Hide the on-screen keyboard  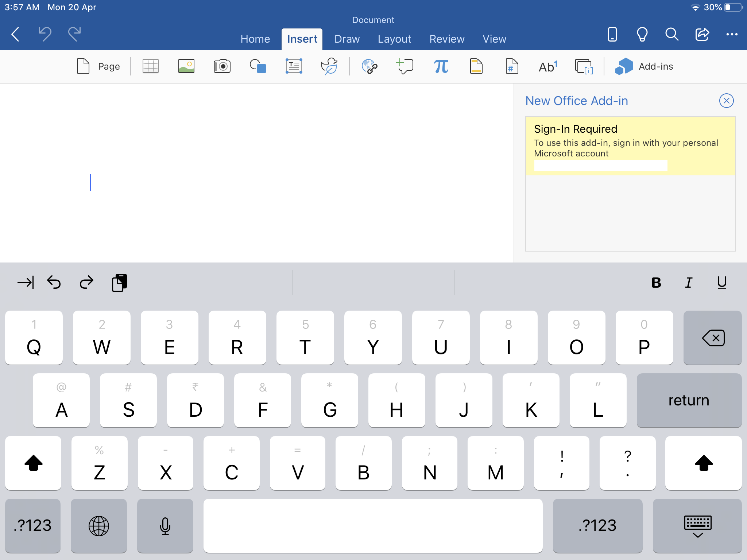click(x=697, y=526)
